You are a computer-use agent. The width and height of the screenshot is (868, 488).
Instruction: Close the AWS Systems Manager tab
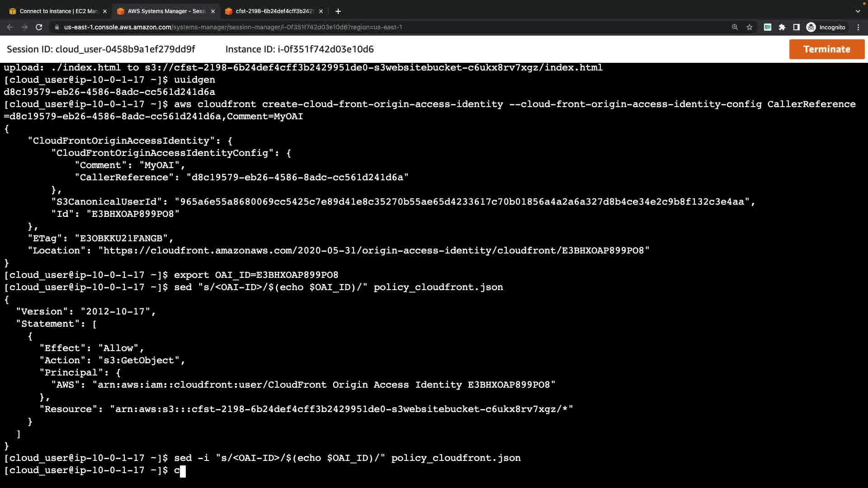click(x=213, y=11)
